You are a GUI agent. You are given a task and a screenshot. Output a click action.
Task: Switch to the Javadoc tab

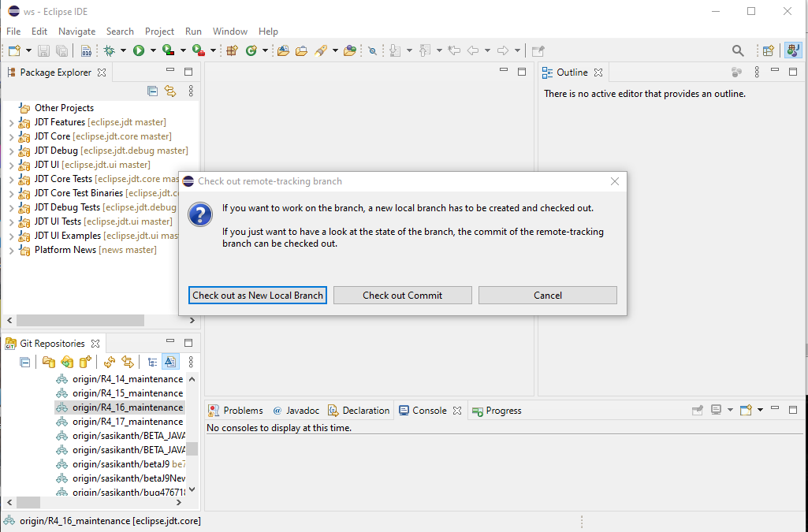pyautogui.click(x=296, y=411)
